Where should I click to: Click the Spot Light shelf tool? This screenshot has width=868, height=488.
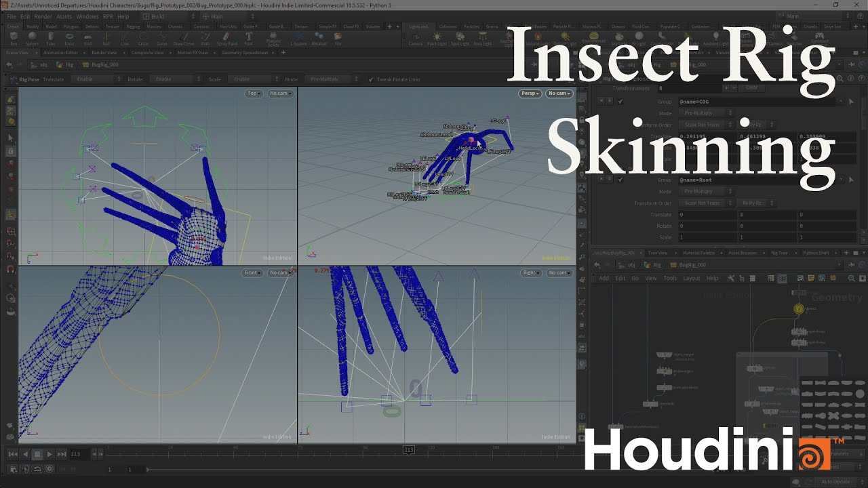point(460,38)
